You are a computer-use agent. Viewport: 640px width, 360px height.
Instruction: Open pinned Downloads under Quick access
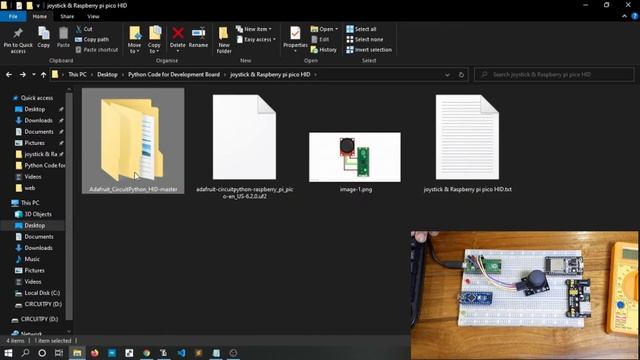click(x=38, y=120)
